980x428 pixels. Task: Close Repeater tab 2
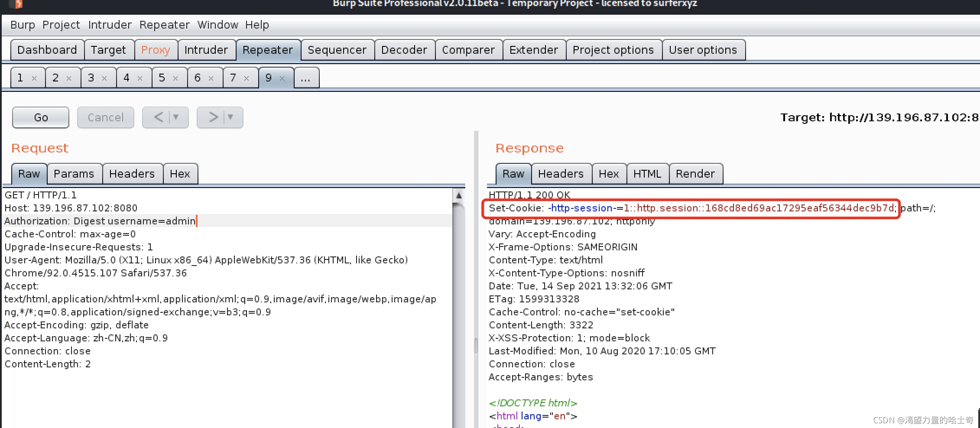pyautogui.click(x=69, y=78)
